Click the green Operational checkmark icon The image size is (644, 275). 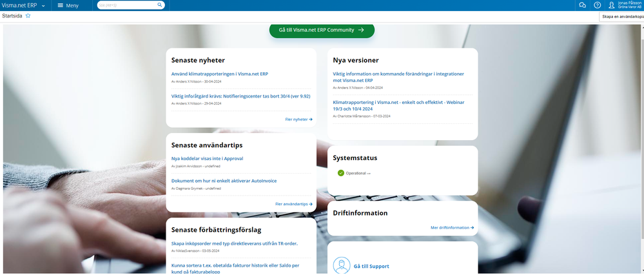(x=341, y=173)
